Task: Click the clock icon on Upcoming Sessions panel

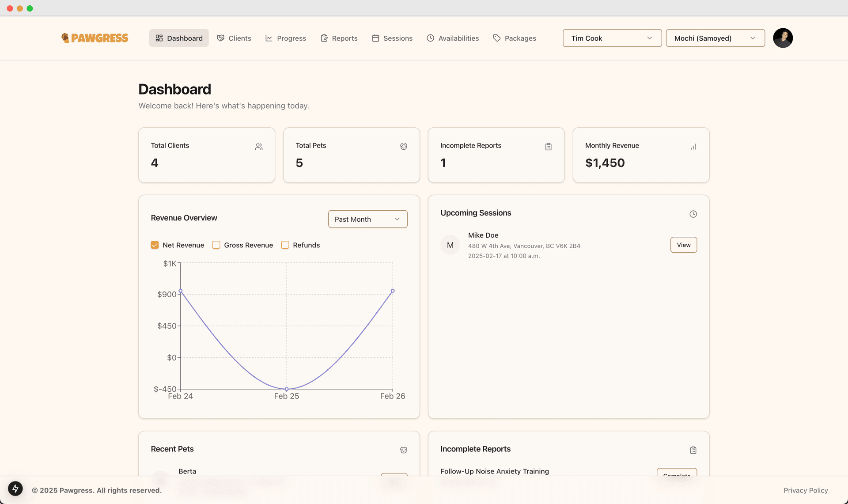Action: [x=693, y=214]
